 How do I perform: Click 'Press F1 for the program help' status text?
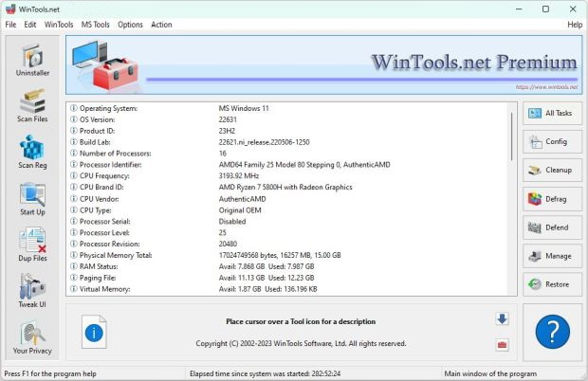50,373
